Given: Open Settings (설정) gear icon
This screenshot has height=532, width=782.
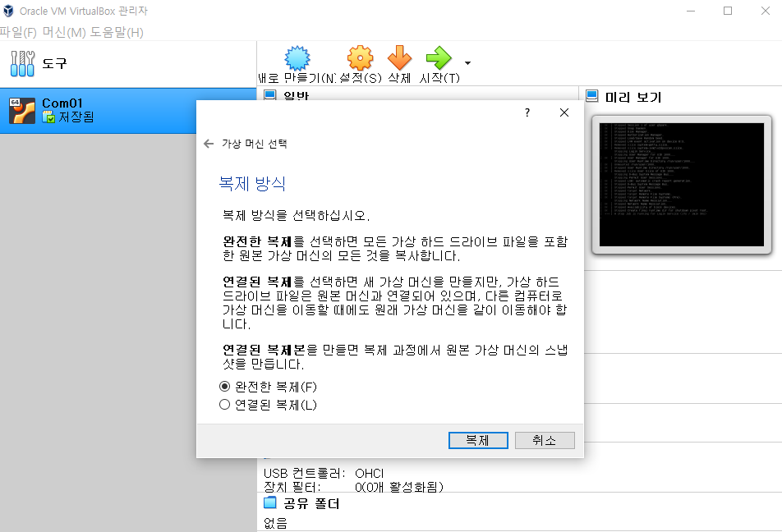Looking at the screenshot, I should [x=360, y=57].
